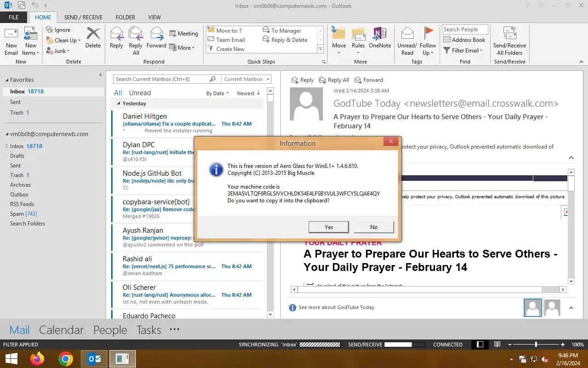This screenshot has width=588, height=368.
Task: Switch to the SEND / RECEIVE tab
Action: tap(83, 17)
